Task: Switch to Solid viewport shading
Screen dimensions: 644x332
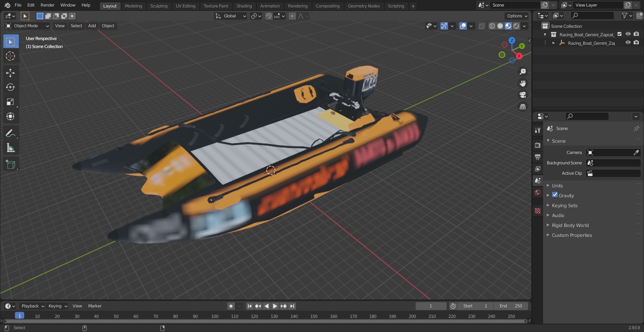Action: [500, 26]
